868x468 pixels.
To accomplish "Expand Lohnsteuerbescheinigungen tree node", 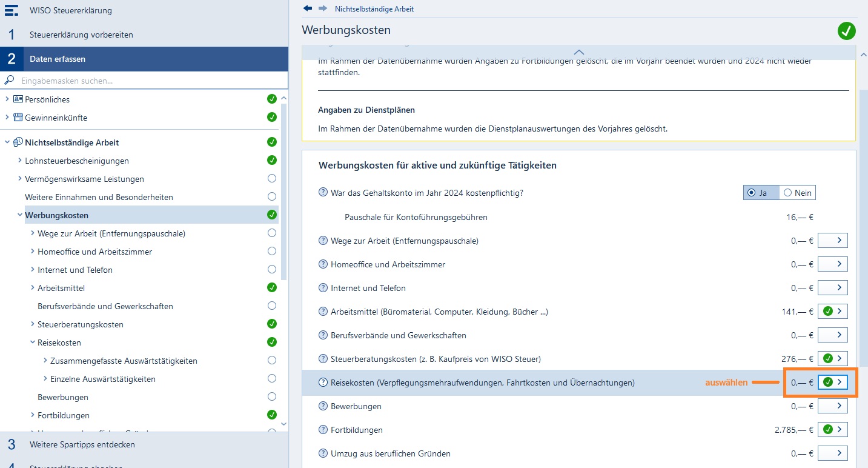I will [x=20, y=161].
